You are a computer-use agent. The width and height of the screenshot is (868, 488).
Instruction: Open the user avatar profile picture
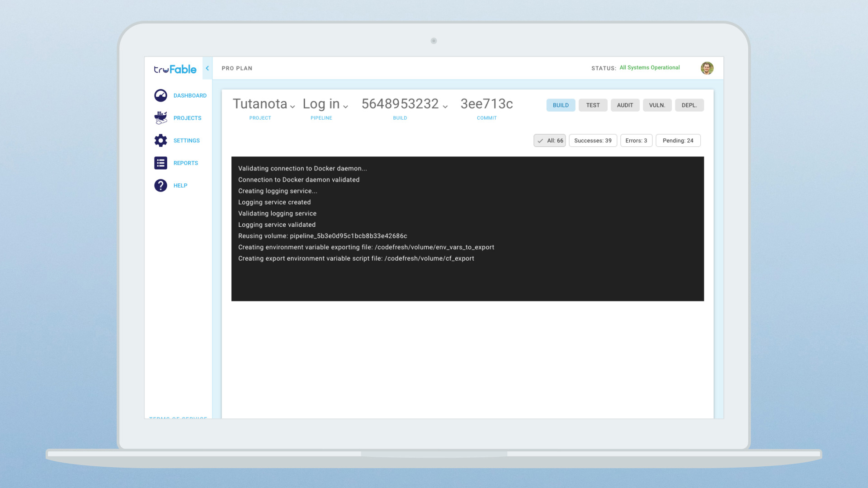707,68
